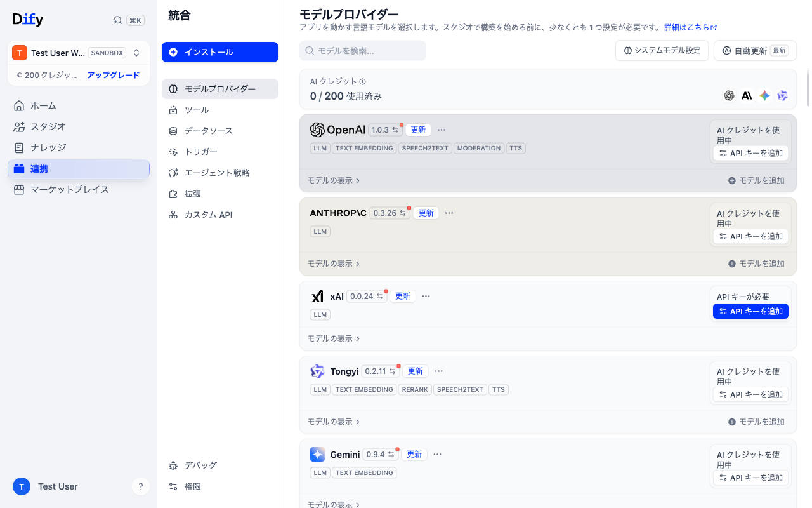The width and height of the screenshot is (812, 508).
Task: Open the help question mark button
Action: pyautogui.click(x=141, y=486)
